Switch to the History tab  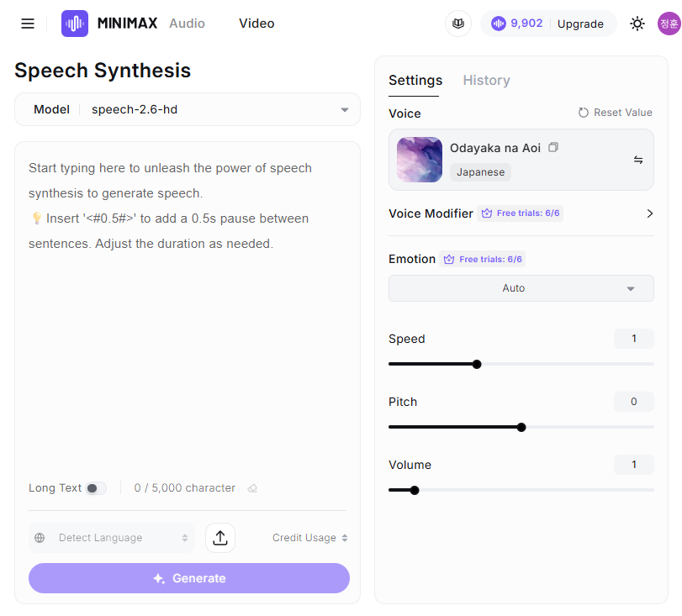(486, 81)
